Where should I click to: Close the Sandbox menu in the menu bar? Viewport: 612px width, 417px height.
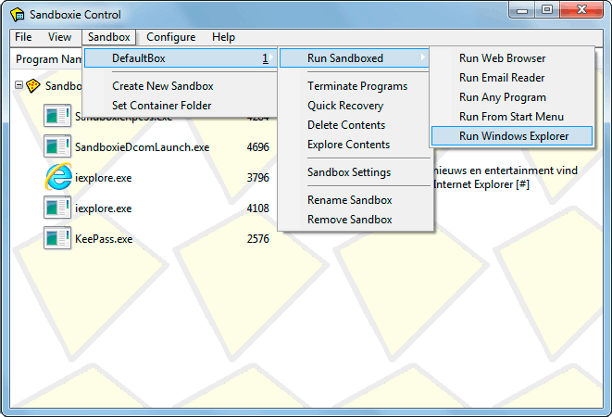109,37
